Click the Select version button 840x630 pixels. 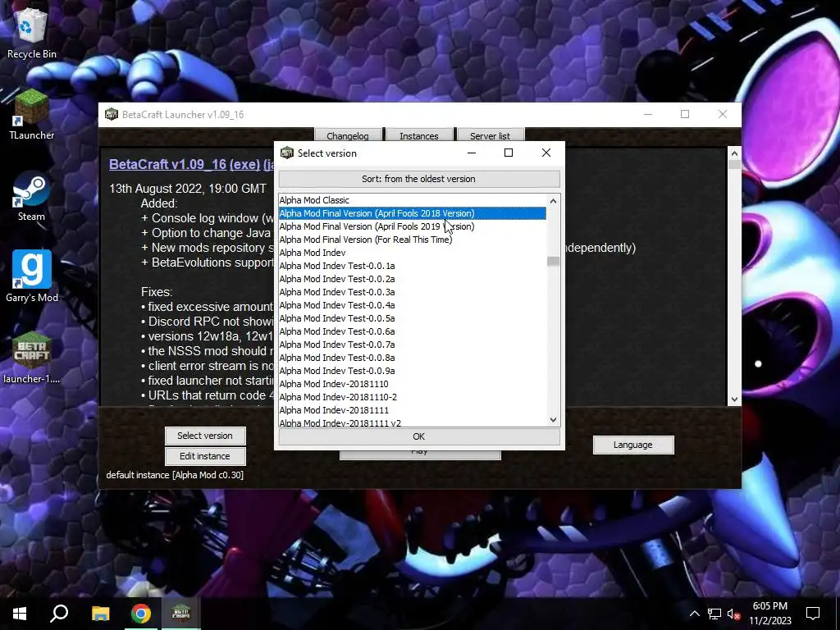tap(205, 436)
